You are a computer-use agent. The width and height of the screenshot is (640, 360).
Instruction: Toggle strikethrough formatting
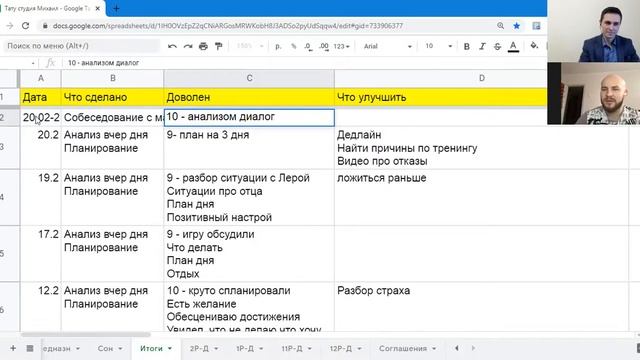click(x=497, y=46)
